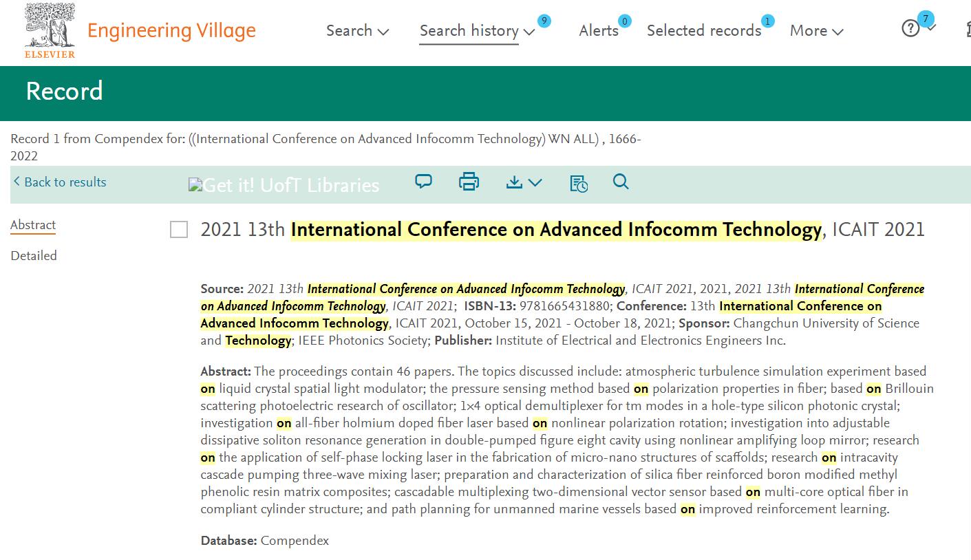Click the Engineering Village home link
Image resolution: width=971 pixels, height=560 pixels.
(171, 31)
